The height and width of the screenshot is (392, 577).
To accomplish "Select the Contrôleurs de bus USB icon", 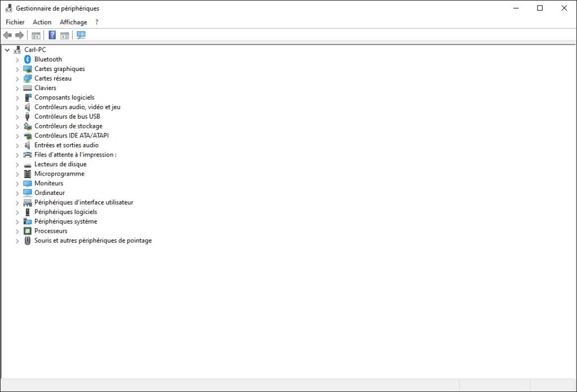I will tap(27, 117).
